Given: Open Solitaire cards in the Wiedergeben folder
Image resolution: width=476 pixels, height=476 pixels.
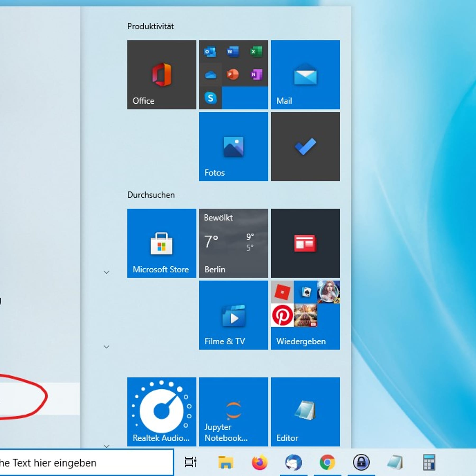Looking at the screenshot, I should tap(305, 292).
